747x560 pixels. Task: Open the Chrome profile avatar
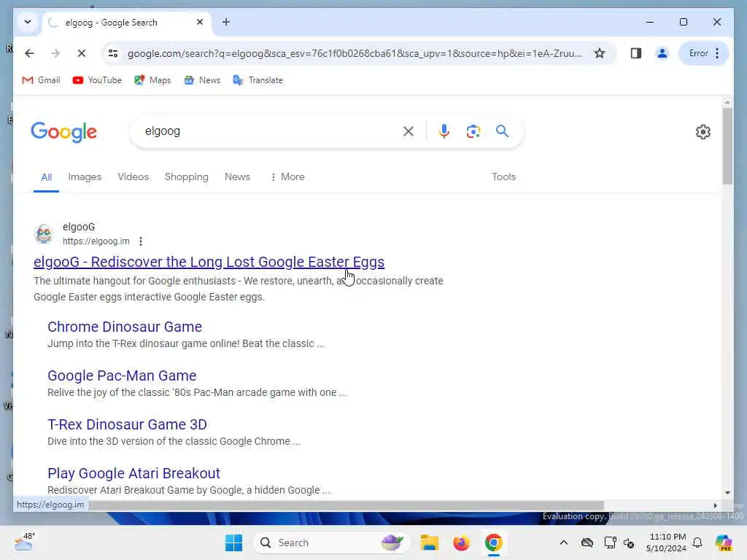662,53
